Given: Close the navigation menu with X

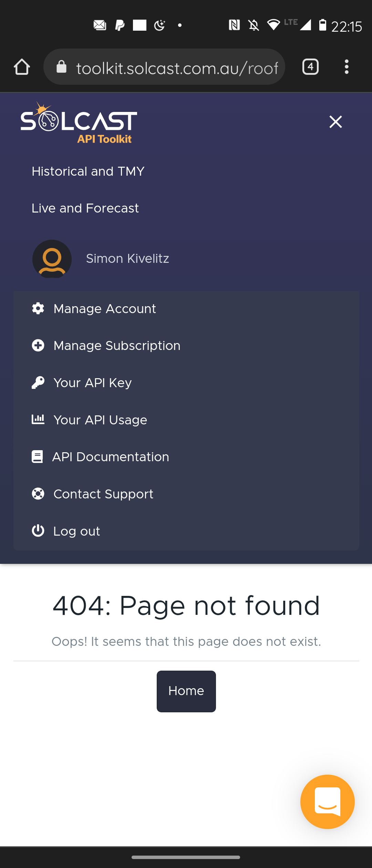Looking at the screenshot, I should 335,122.
